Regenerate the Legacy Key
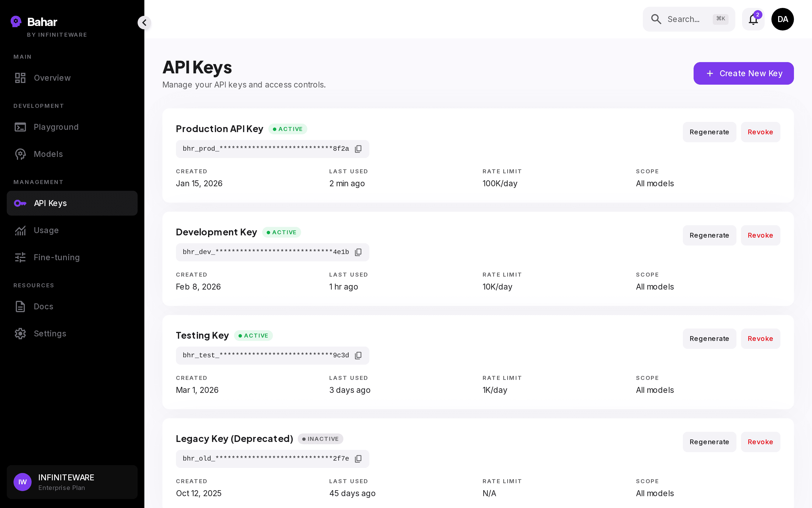 [709, 442]
